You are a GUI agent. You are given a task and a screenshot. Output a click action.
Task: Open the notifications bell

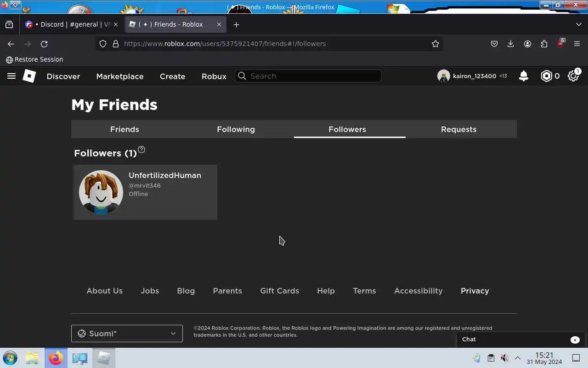click(523, 76)
